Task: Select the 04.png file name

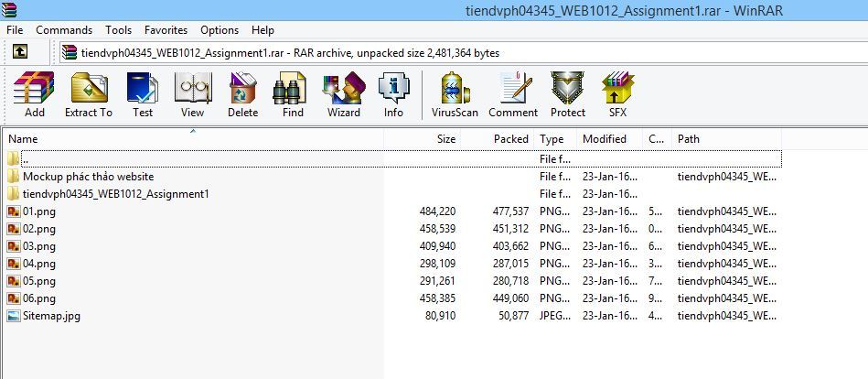Action: coord(39,264)
